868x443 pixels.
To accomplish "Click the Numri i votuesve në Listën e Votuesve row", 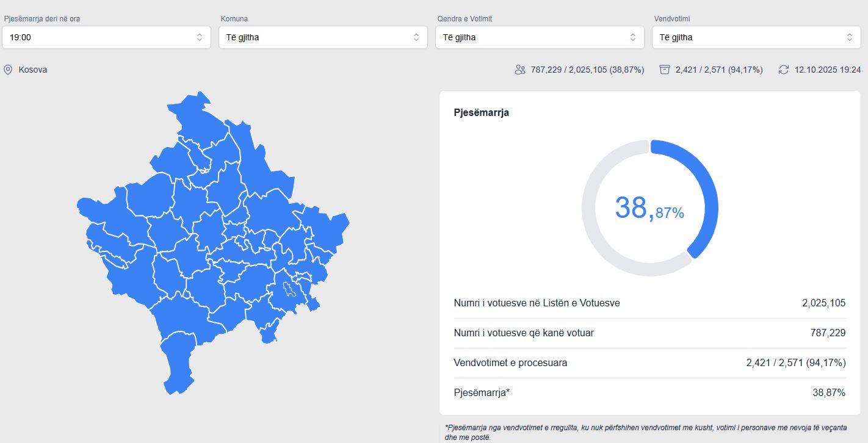I will (x=649, y=303).
